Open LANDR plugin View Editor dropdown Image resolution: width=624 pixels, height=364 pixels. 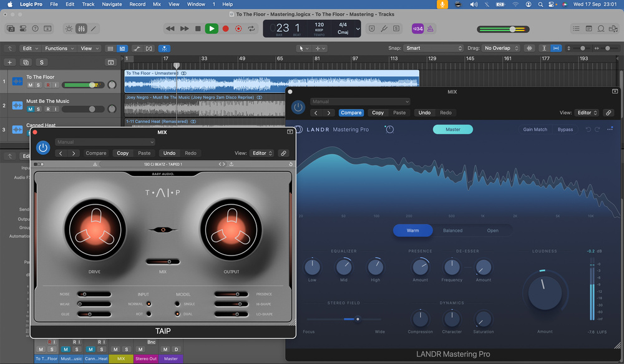(x=587, y=113)
